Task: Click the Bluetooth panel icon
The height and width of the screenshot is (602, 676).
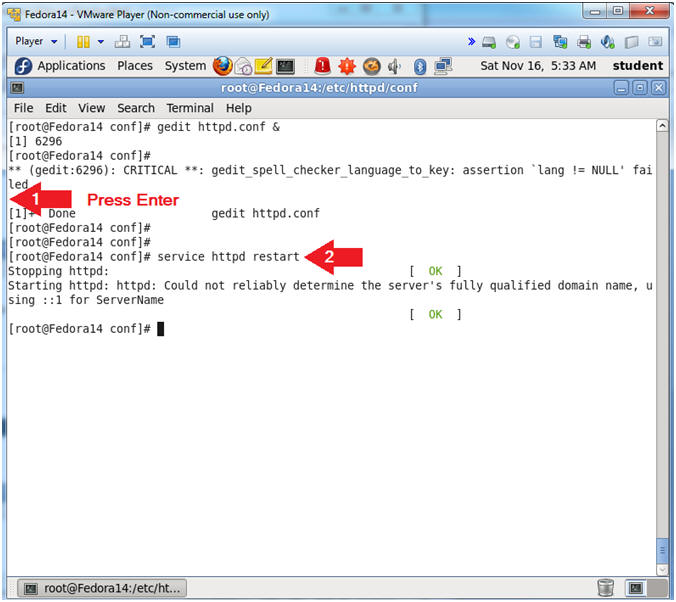Action: [x=420, y=66]
